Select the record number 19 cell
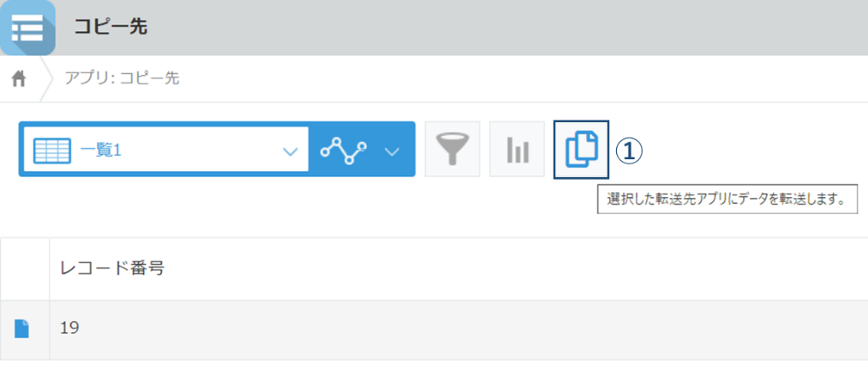Viewport: 868px width, 375px height. click(x=458, y=329)
